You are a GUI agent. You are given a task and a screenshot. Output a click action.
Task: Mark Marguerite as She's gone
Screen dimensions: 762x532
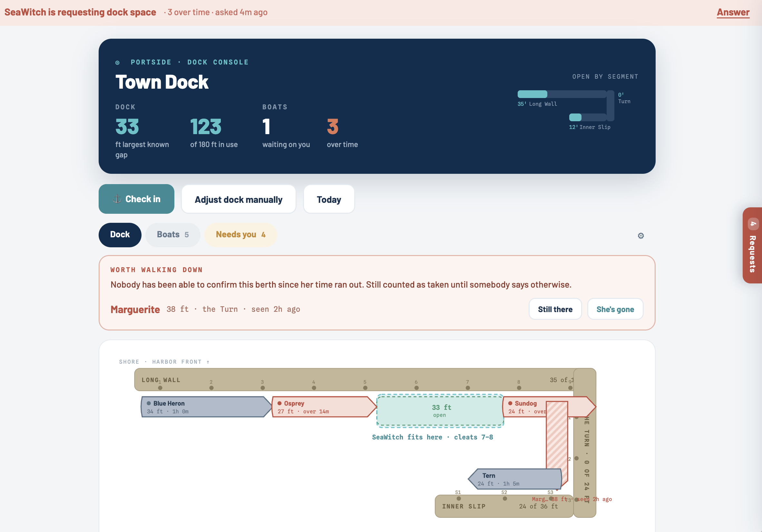[615, 309]
